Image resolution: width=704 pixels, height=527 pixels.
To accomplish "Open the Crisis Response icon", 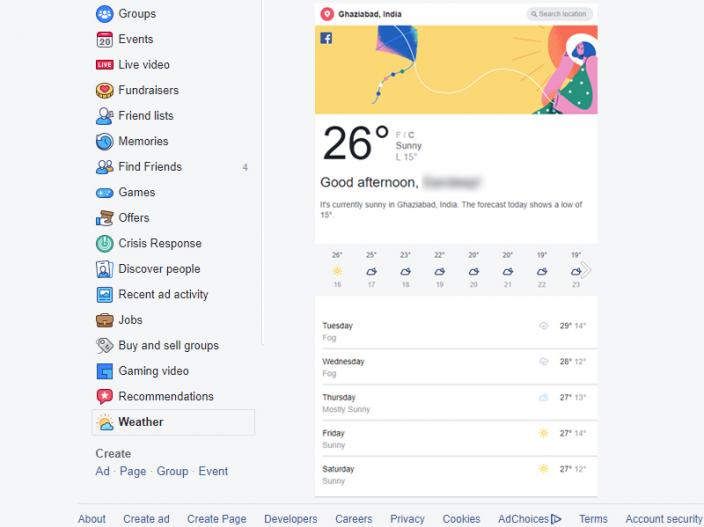I will [104, 244].
